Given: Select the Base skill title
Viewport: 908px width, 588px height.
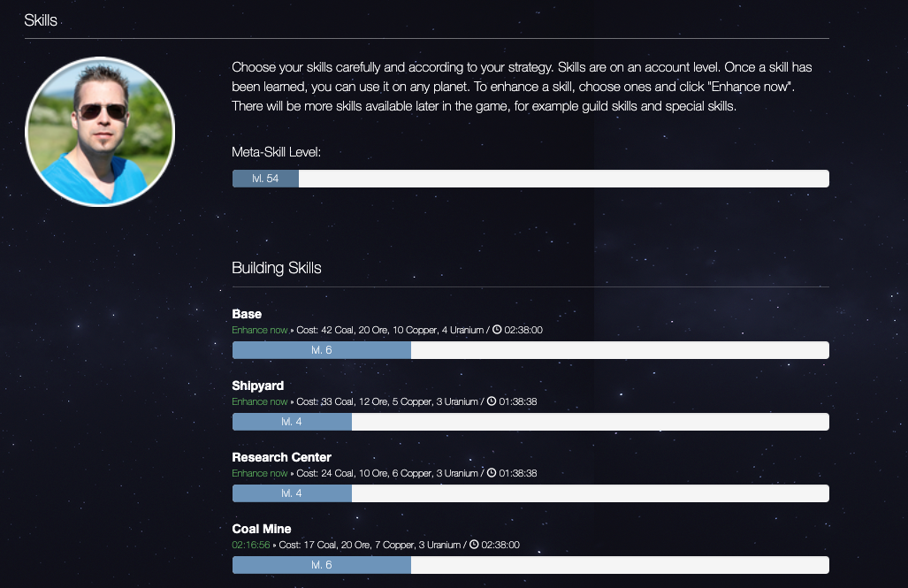Looking at the screenshot, I should click(247, 314).
